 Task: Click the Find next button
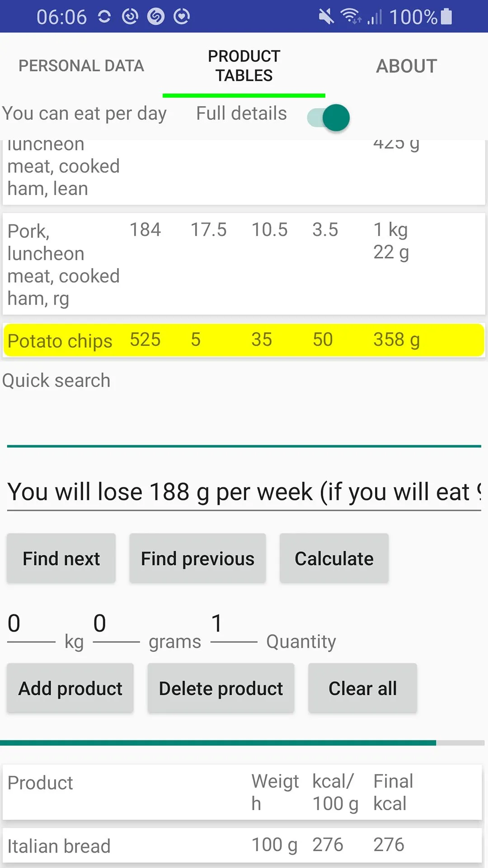[61, 558]
